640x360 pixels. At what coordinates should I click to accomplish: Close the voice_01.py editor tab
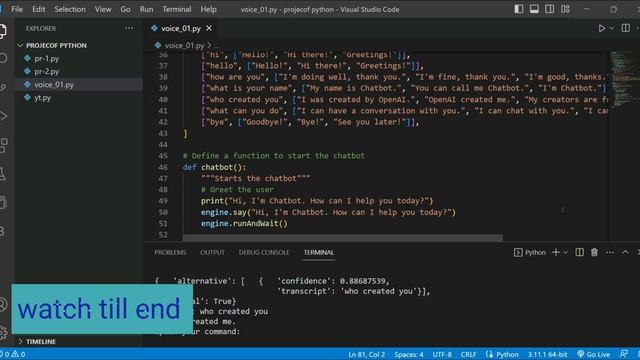click(209, 28)
